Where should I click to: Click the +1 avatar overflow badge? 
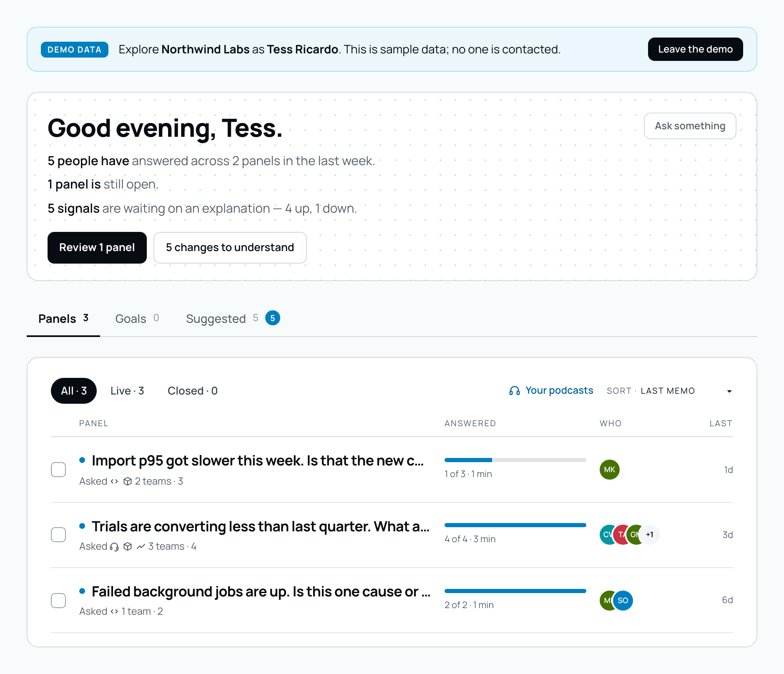tap(650, 535)
